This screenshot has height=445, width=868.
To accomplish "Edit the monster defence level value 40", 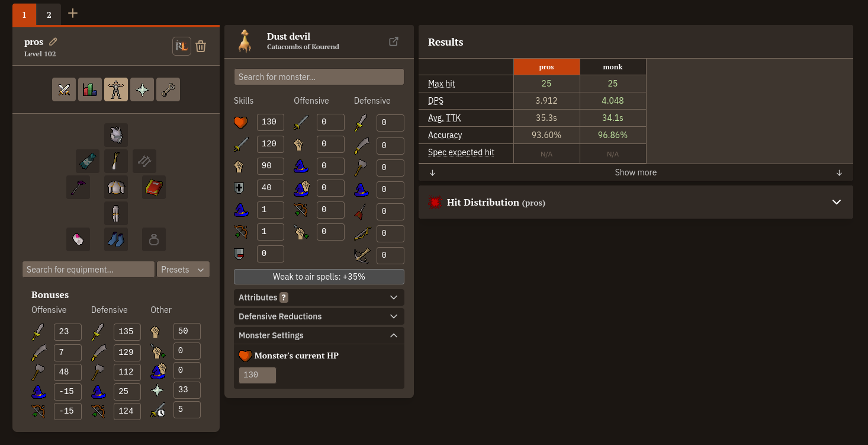I will 271,188.
